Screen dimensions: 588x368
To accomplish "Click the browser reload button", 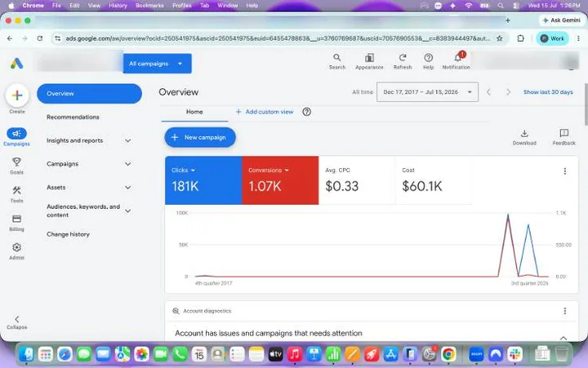I will (40, 38).
